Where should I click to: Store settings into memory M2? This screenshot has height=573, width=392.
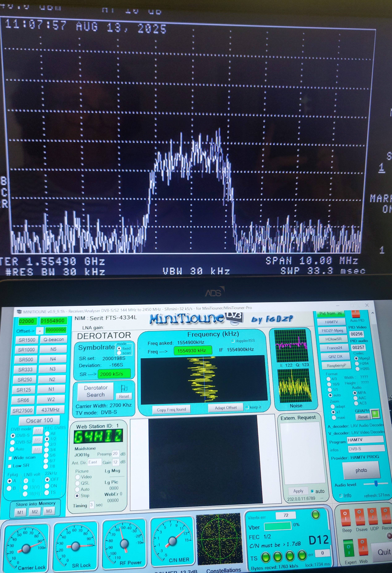point(35,512)
